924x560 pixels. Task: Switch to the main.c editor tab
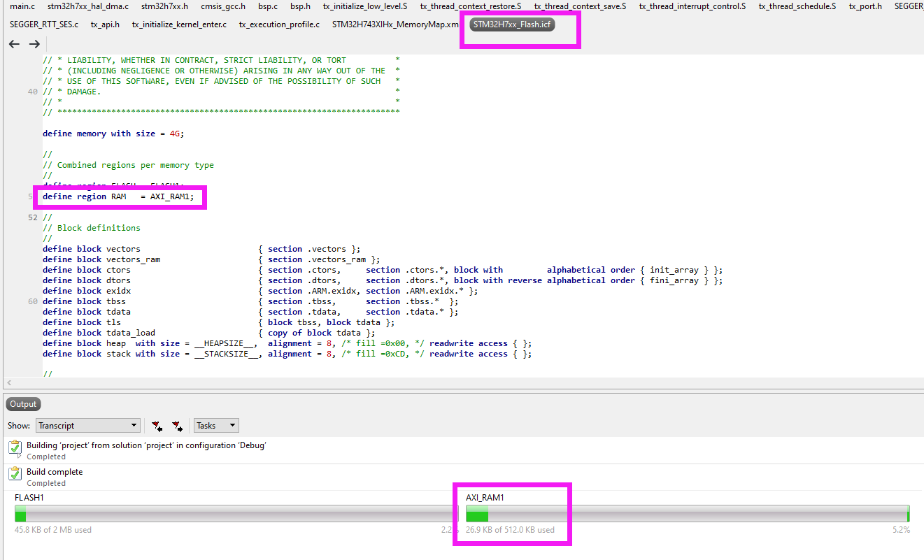[x=22, y=6]
